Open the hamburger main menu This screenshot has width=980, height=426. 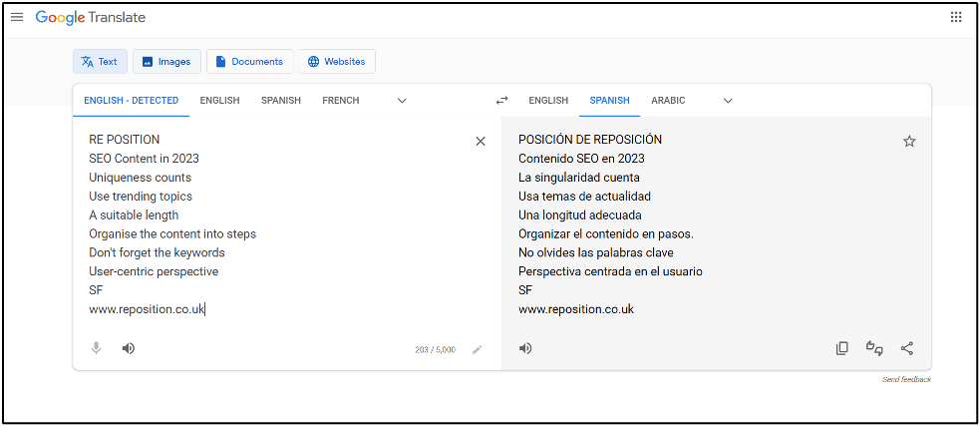[x=17, y=18]
